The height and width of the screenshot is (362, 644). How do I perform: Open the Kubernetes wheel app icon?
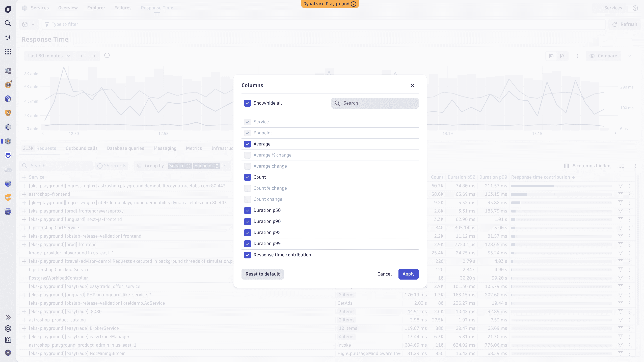click(8, 155)
